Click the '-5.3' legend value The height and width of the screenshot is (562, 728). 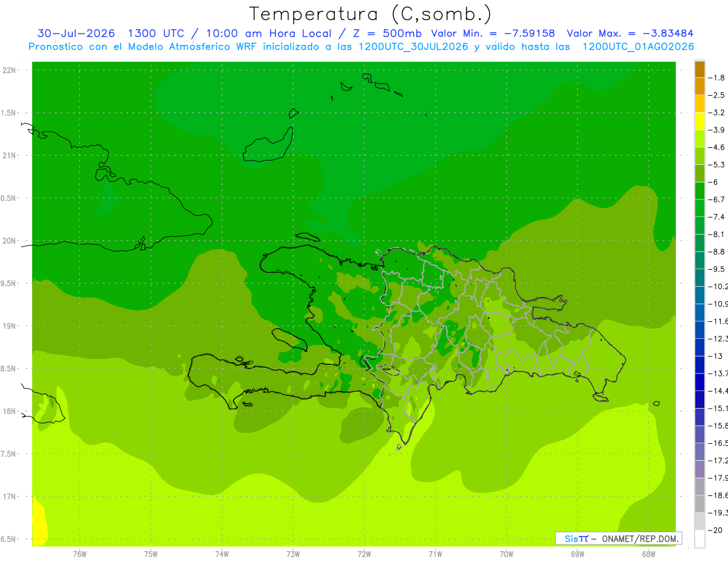pyautogui.click(x=716, y=165)
